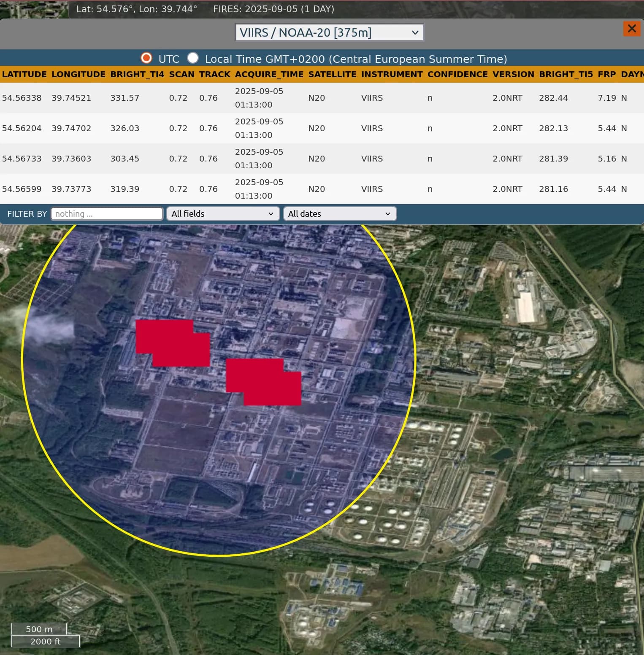Click brightness value 331.57
This screenshot has height=655, width=644.
(x=125, y=98)
